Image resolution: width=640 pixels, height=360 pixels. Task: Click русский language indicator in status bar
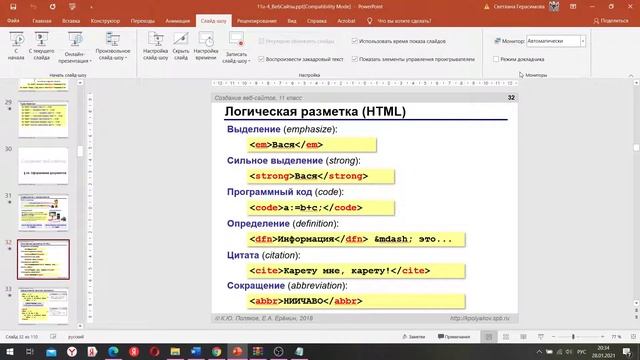point(76,337)
